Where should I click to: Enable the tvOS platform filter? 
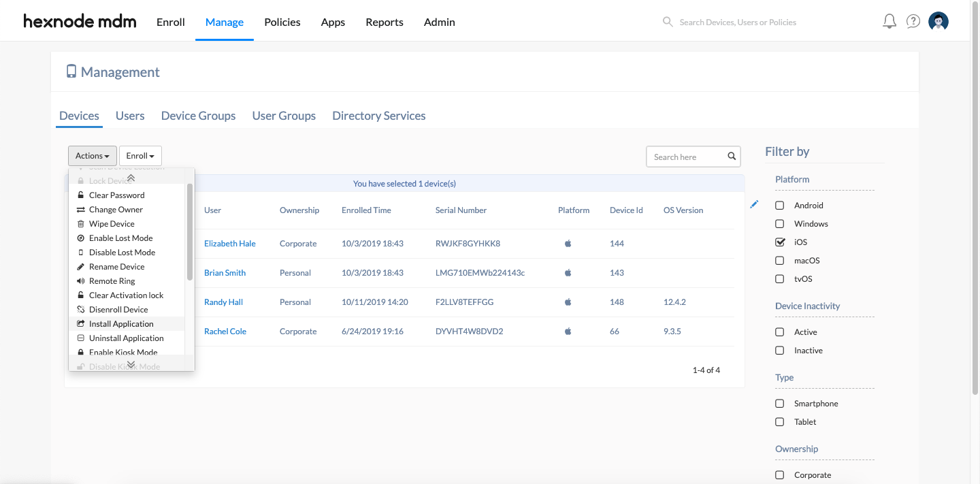pos(780,279)
